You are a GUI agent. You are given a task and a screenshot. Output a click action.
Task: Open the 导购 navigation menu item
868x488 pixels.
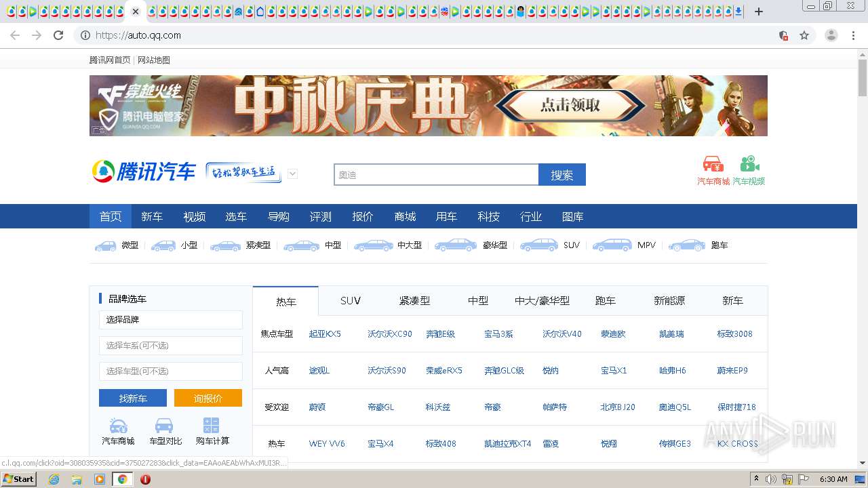click(x=278, y=216)
